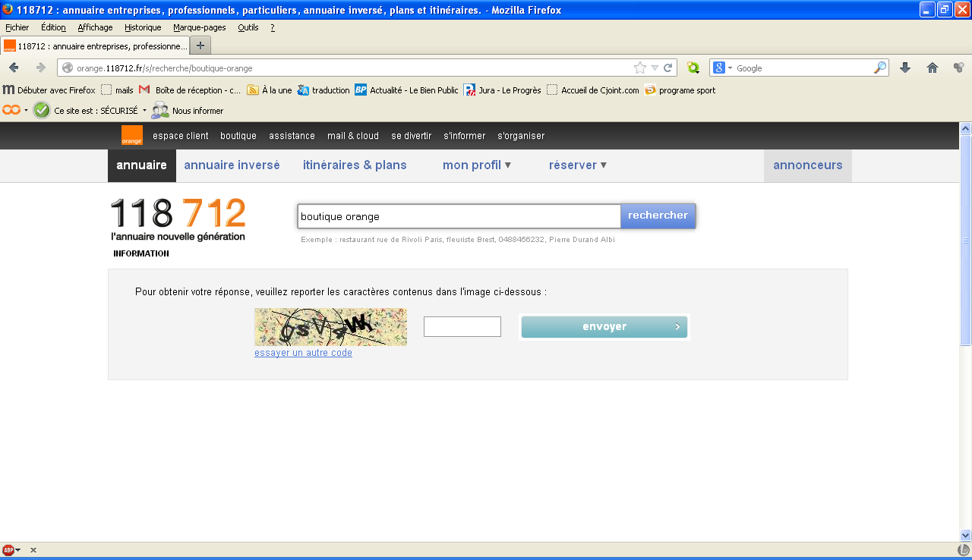The image size is (972, 560).
Task: Click the essayer un autre code link
Action: pyautogui.click(x=303, y=353)
